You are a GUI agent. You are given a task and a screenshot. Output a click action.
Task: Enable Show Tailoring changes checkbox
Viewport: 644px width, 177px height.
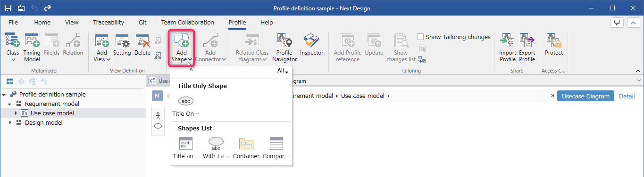click(420, 37)
